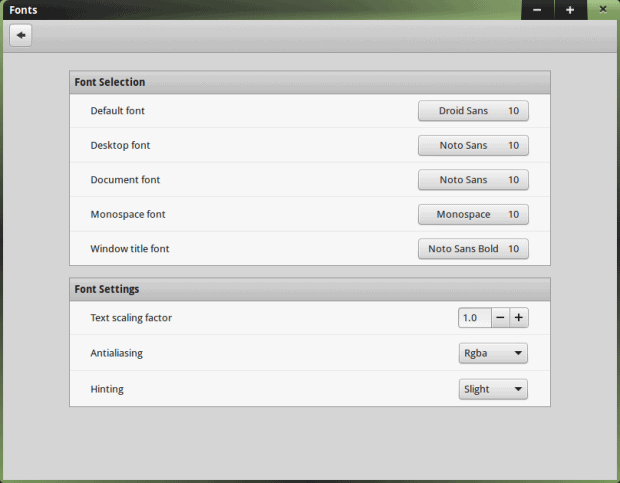Expand the Hinting Slight dropdown
620x483 pixels.
pyautogui.click(x=493, y=389)
